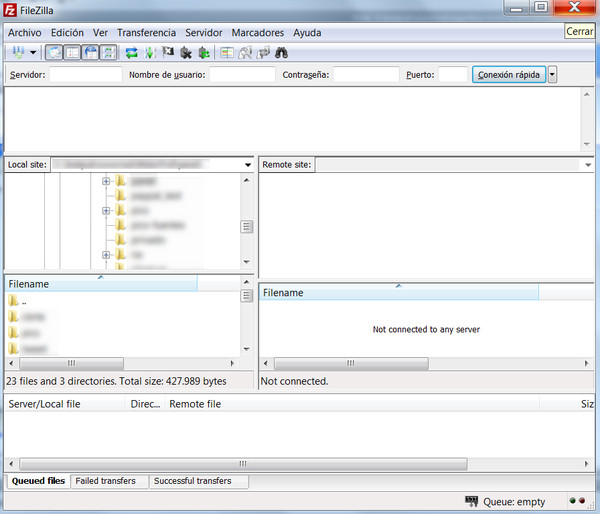Click message log scroll up arrow

(587, 94)
